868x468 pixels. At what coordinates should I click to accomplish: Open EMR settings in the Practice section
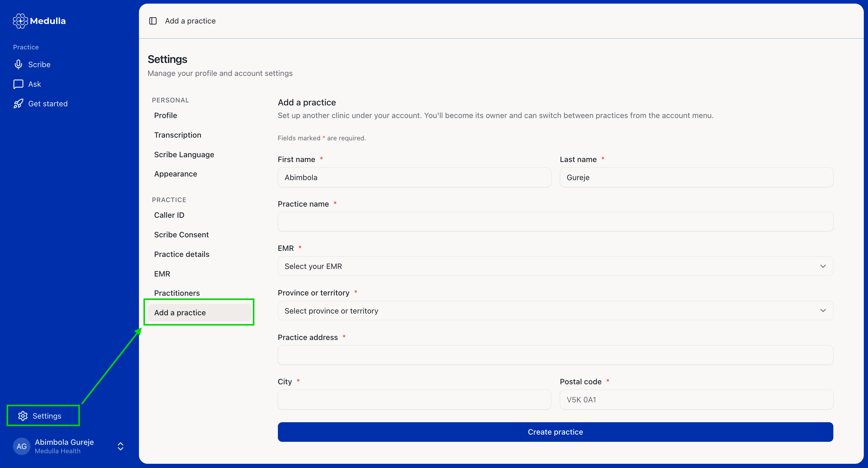coord(162,273)
